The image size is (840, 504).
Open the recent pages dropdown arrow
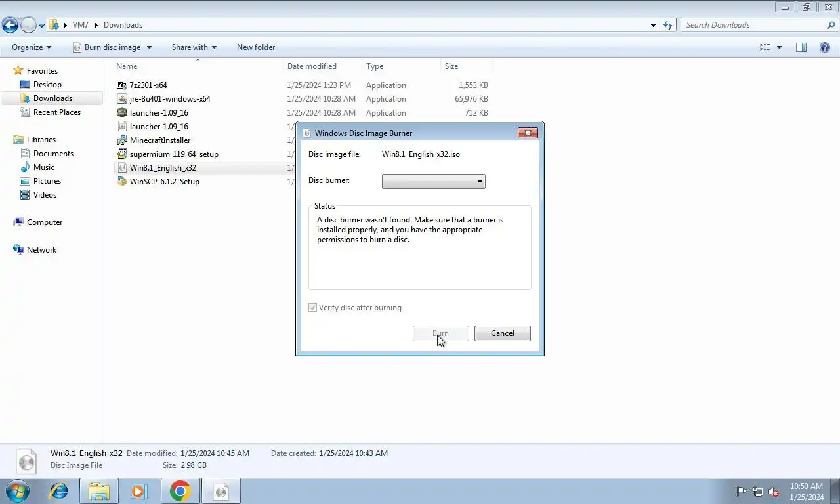point(42,26)
